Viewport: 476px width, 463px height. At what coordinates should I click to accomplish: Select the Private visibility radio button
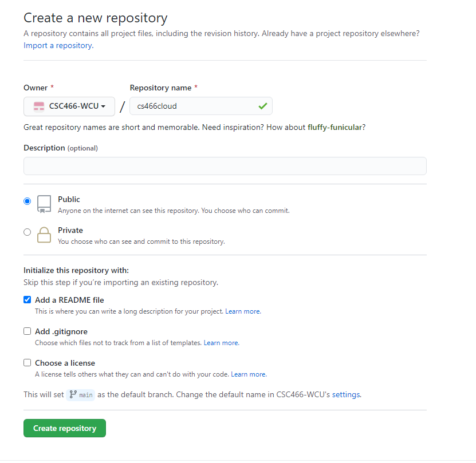click(27, 232)
